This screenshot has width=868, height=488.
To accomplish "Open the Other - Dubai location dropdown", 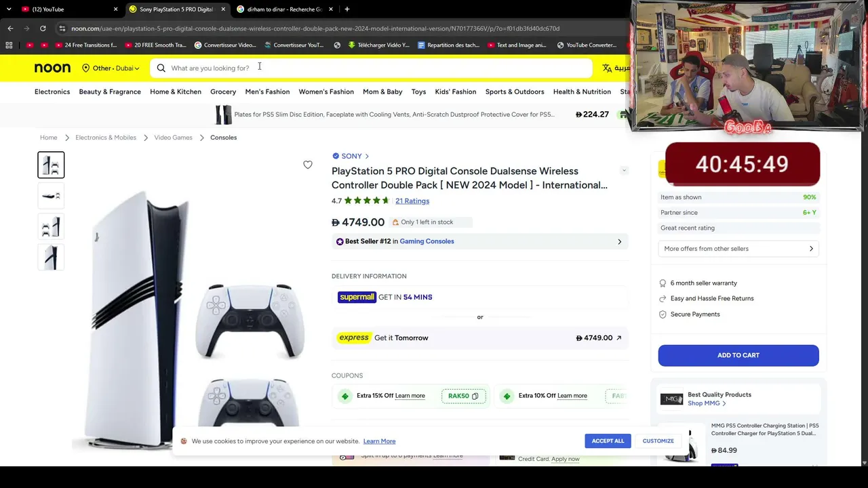I will coord(111,68).
